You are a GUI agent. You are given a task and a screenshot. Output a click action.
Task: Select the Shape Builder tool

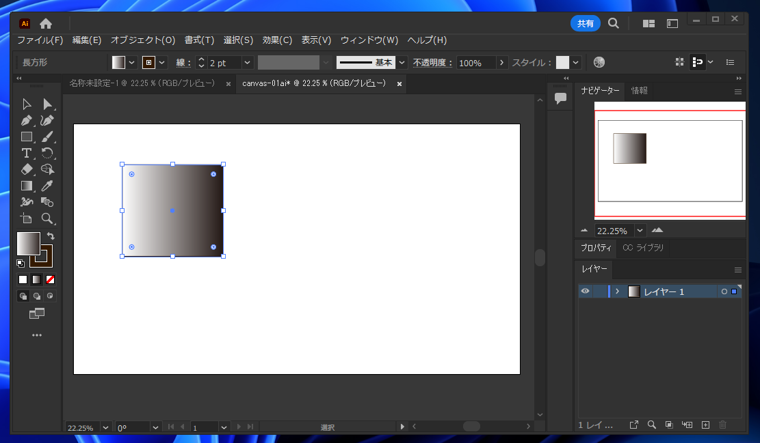pos(47,169)
